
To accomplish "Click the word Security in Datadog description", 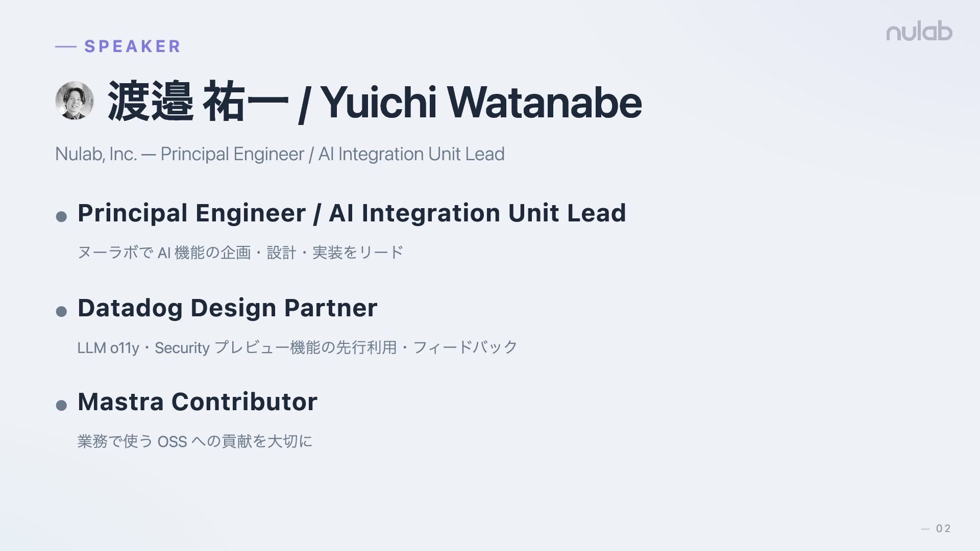I will tap(182, 348).
